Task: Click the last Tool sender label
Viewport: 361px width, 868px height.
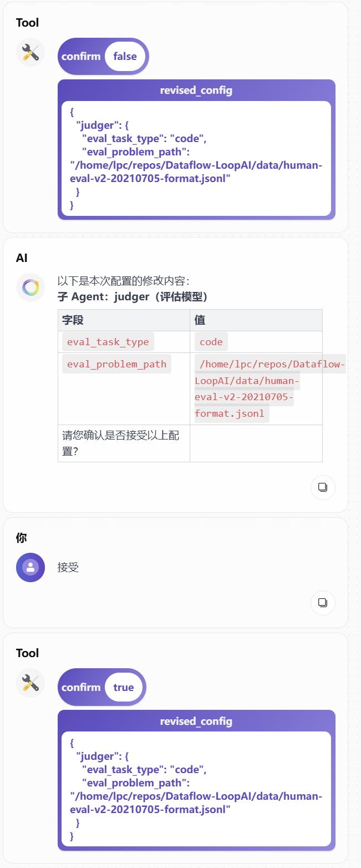Action: click(27, 653)
